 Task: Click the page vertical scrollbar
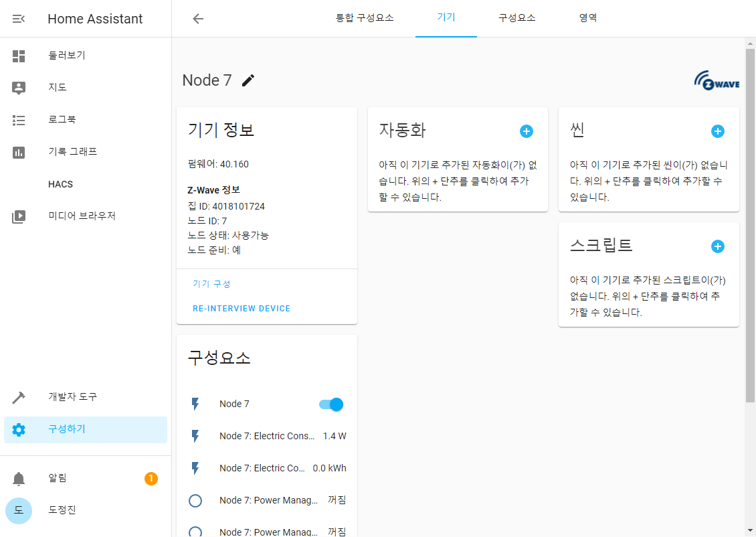pos(750,225)
